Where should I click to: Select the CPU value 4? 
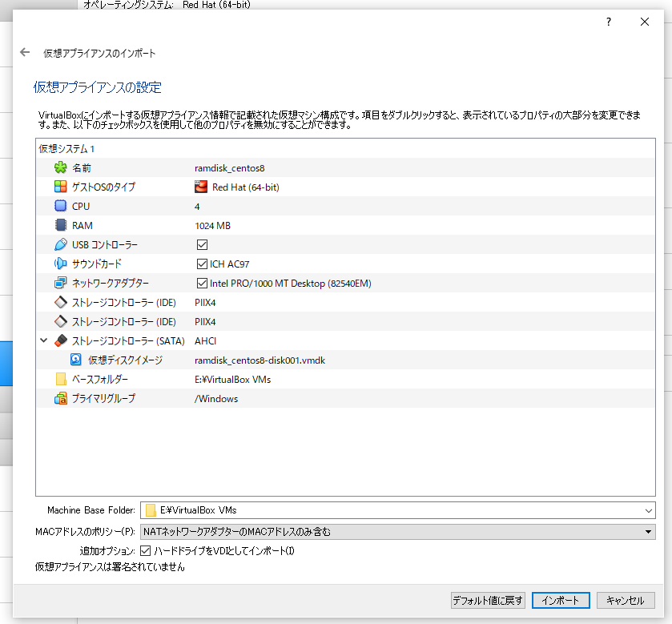(197, 207)
